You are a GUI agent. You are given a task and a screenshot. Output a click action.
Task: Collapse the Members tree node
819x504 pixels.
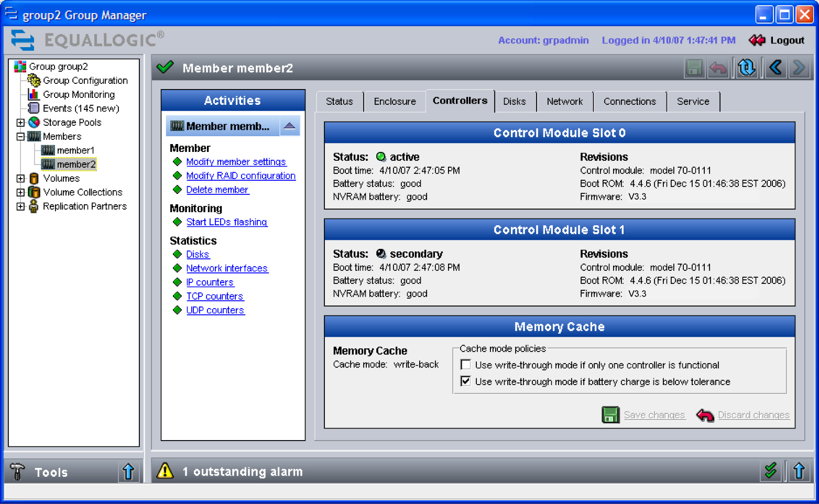20,136
